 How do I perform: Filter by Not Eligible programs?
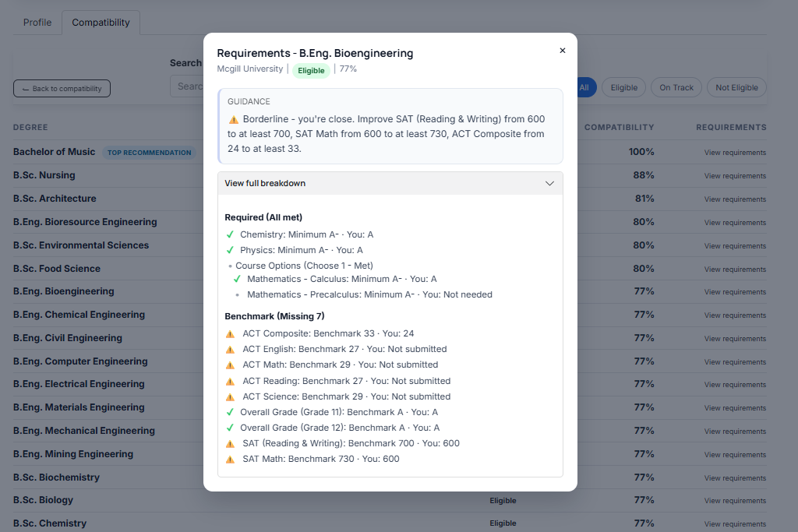736,87
